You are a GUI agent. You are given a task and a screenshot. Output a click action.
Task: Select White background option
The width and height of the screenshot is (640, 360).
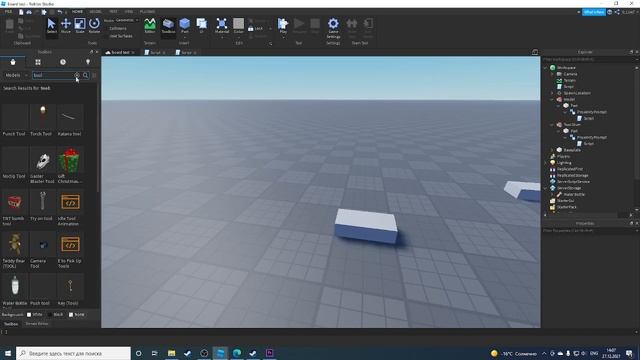[34, 315]
